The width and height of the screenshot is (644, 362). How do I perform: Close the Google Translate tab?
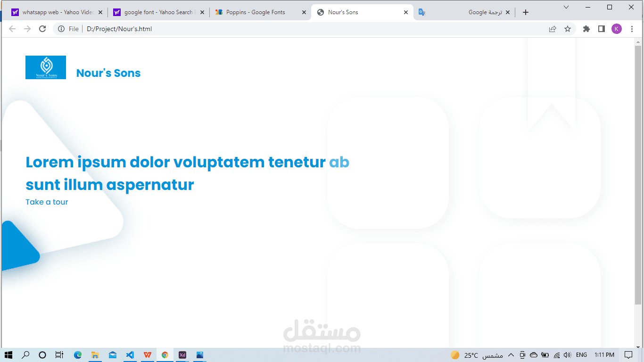(x=508, y=12)
